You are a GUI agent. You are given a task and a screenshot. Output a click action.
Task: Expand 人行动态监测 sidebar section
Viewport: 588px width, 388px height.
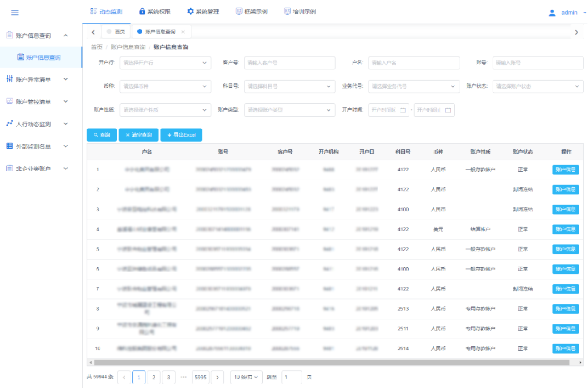pyautogui.click(x=37, y=124)
